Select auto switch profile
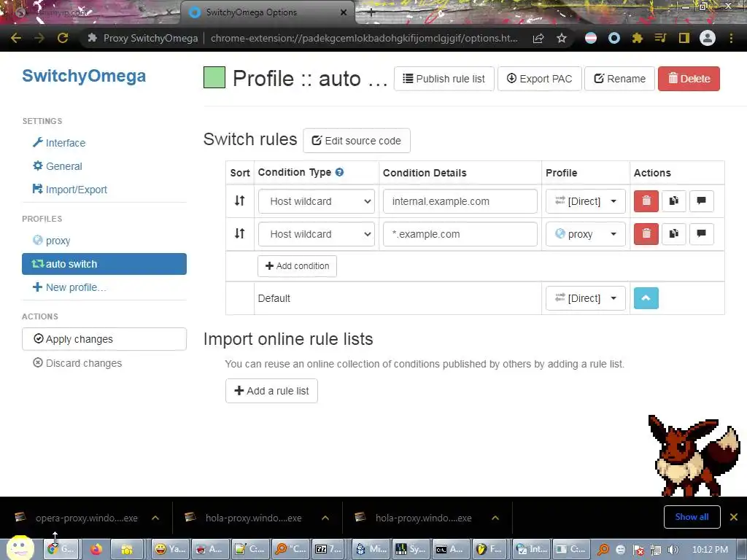The image size is (747, 560). click(x=104, y=264)
